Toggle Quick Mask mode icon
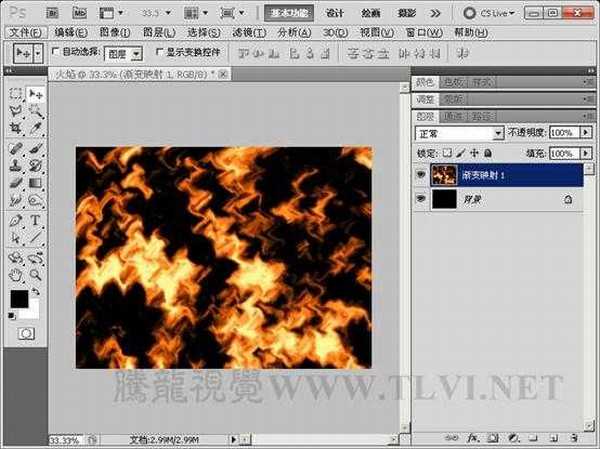The image size is (600, 449). 26,332
